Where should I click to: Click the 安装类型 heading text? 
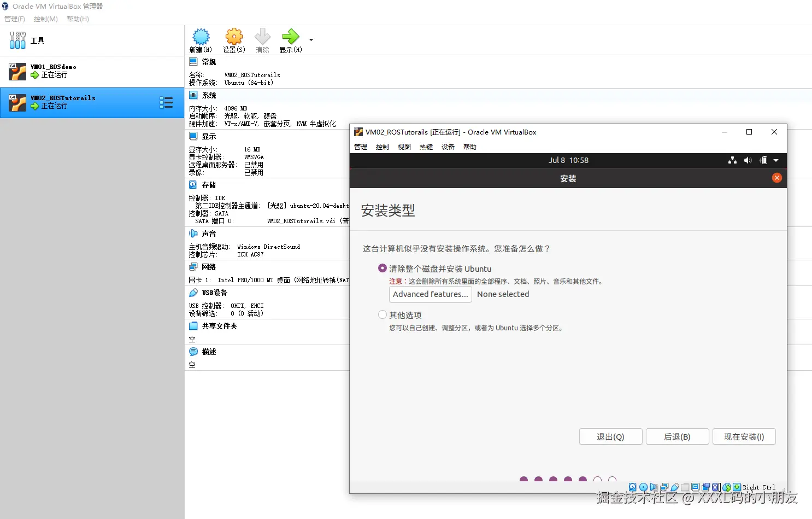coord(388,211)
